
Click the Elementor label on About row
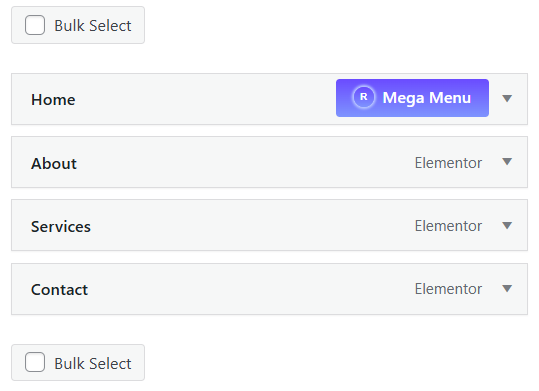coord(448,163)
